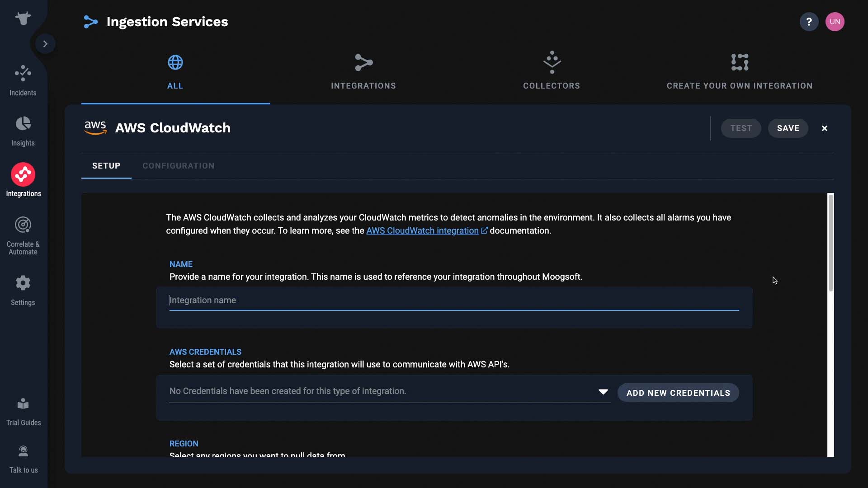
Task: Click the external link icon beside documentation link
Action: (x=484, y=230)
